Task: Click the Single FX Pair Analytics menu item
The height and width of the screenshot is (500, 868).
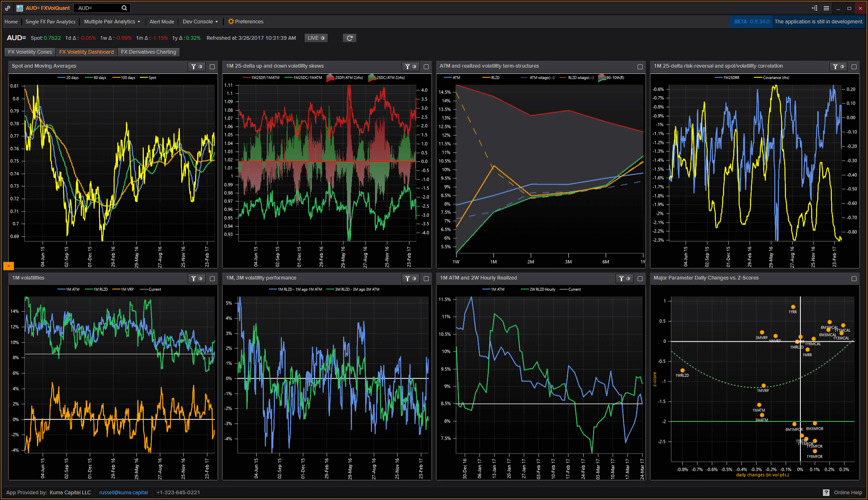Action: [x=50, y=21]
